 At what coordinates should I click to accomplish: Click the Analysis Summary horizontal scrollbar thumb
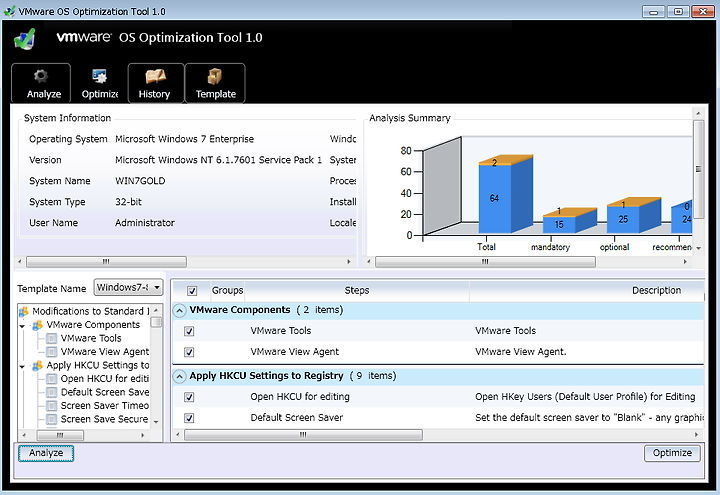click(485, 262)
